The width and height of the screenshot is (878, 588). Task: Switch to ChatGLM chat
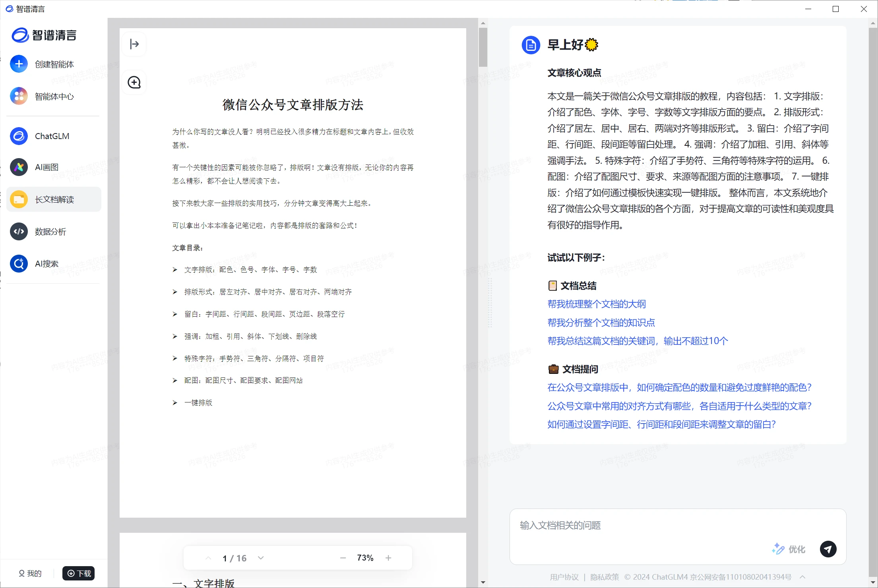coord(54,136)
